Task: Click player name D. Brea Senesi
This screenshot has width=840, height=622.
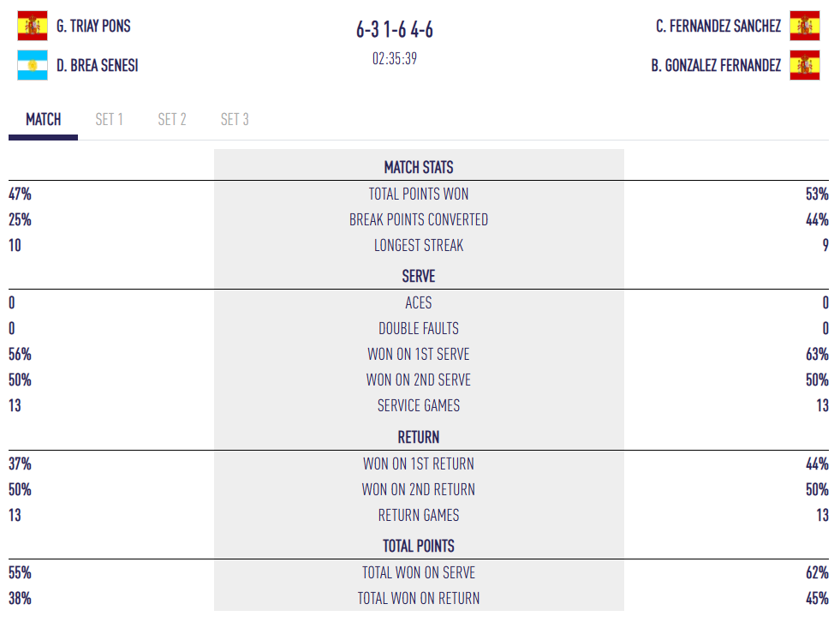Action: (x=97, y=65)
